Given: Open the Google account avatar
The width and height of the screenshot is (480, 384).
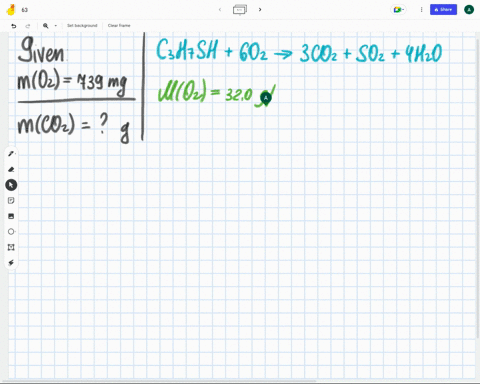Looking at the screenshot, I should pos(469,10).
